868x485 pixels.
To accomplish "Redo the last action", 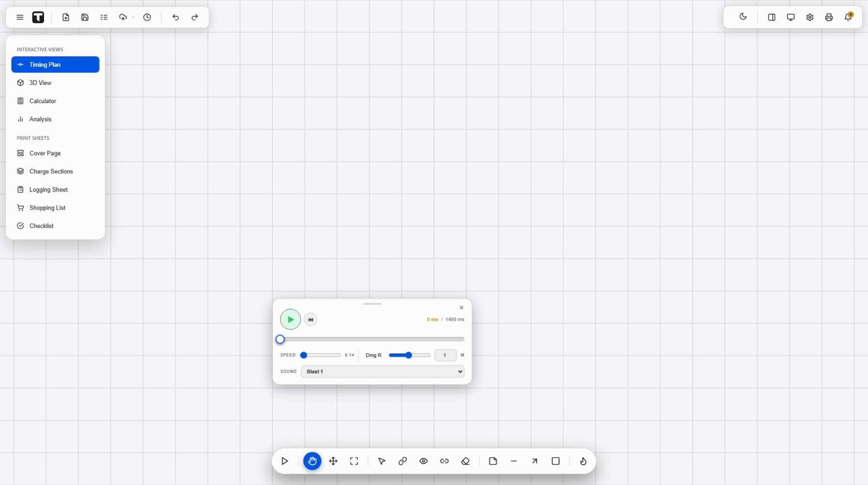I will [x=195, y=17].
